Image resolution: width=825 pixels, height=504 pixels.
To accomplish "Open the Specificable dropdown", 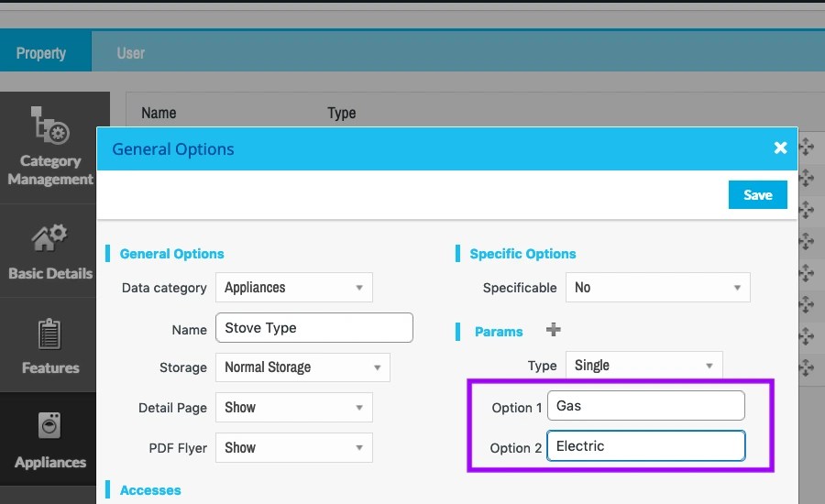I will coord(657,288).
